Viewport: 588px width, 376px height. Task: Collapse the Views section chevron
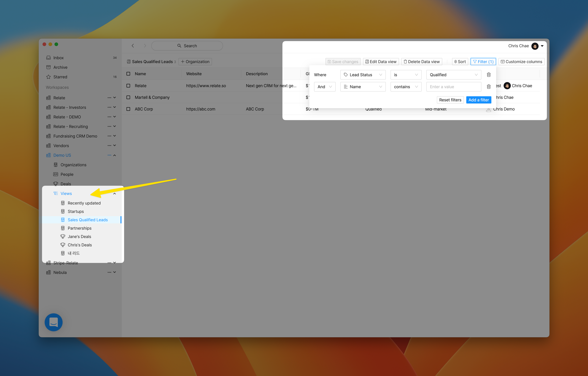(115, 194)
